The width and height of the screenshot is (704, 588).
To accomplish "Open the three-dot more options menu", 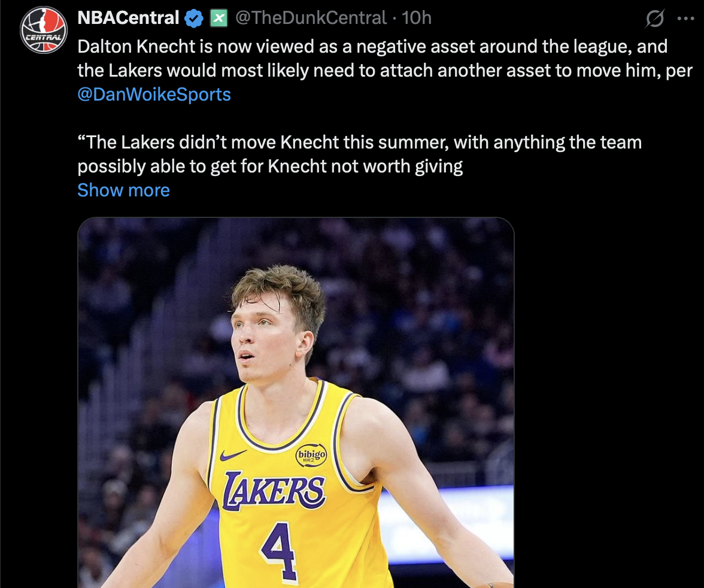I will click(x=685, y=19).
